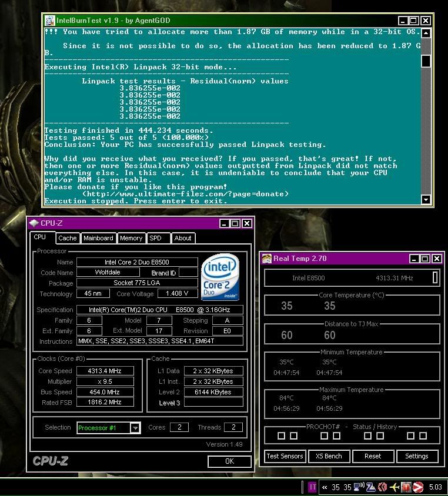Click the blue Z tray icon
448x496 pixels.
pyautogui.click(x=370, y=487)
